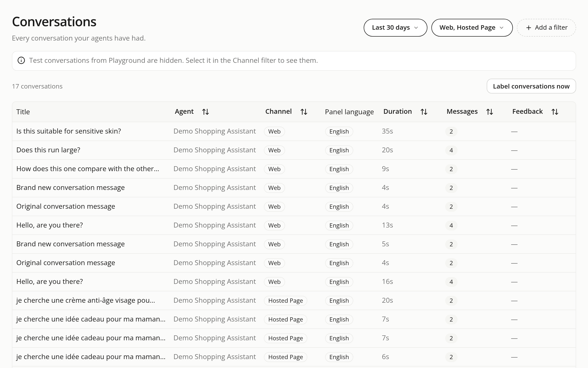Click plus icon in Add a filter
588x368 pixels.
528,28
